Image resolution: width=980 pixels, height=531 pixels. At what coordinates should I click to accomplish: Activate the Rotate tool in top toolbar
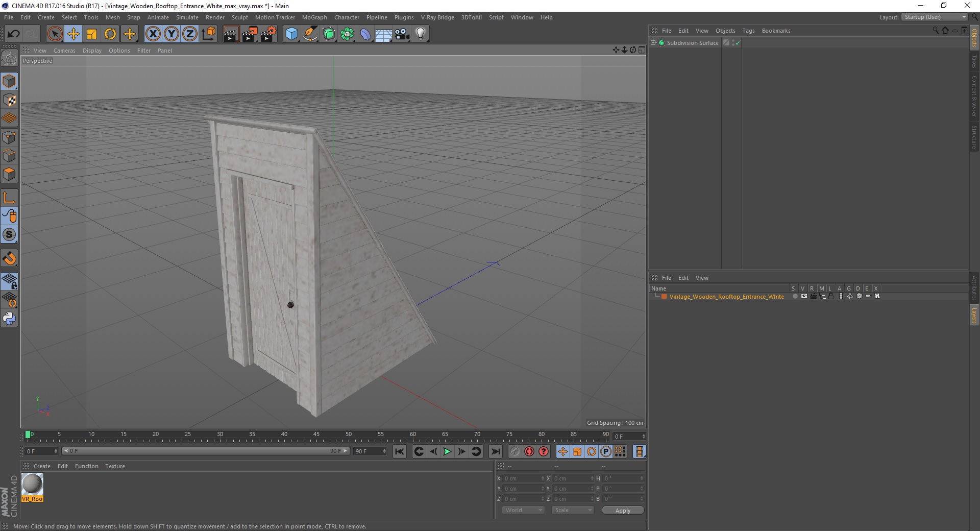tap(110, 34)
